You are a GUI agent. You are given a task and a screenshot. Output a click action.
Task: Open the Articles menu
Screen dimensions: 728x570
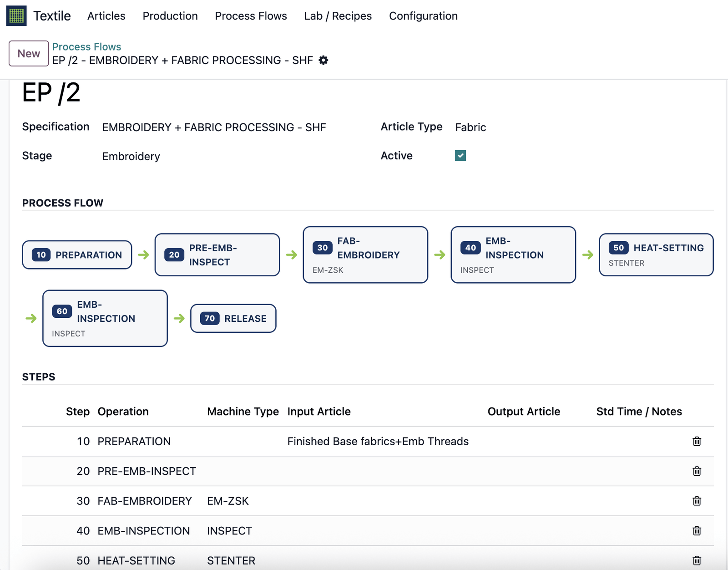coord(106,16)
